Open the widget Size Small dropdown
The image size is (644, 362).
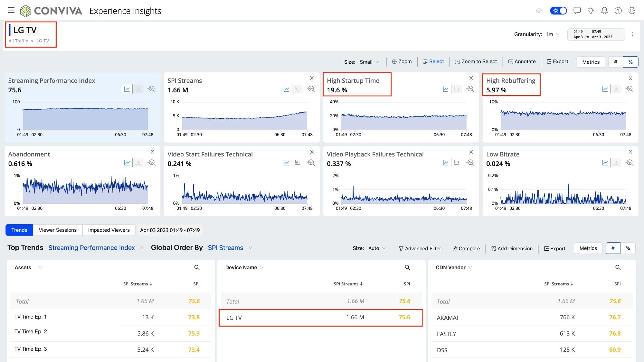[x=369, y=62]
